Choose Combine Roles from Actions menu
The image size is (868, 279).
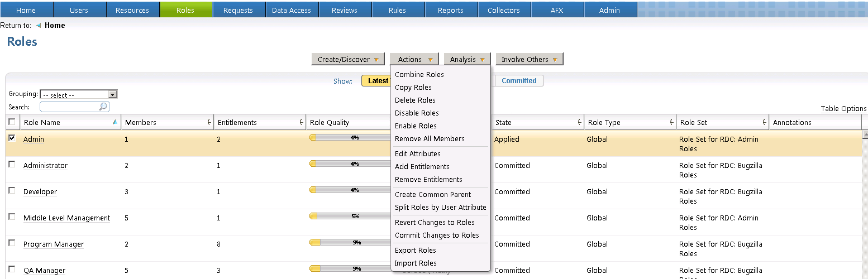click(419, 75)
